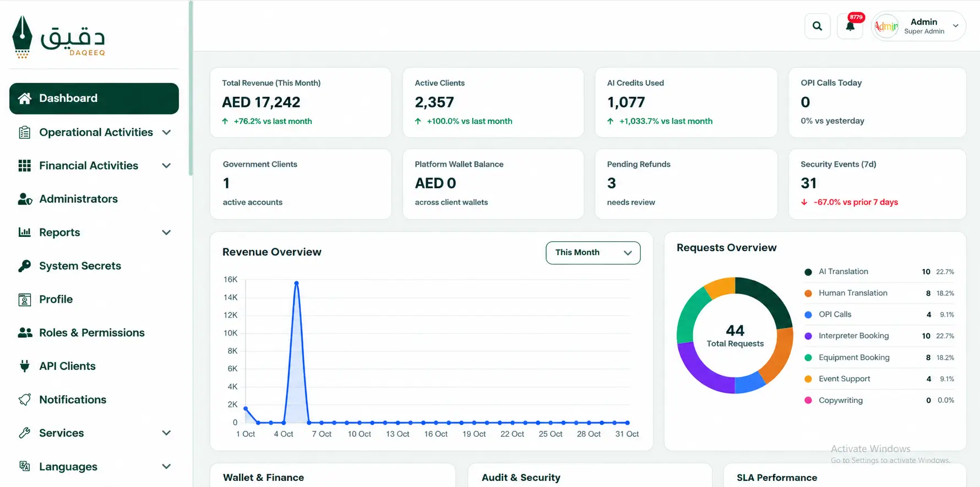980x487 pixels.
Task: Open the Pending Refunds needs review card
Action: click(686, 184)
